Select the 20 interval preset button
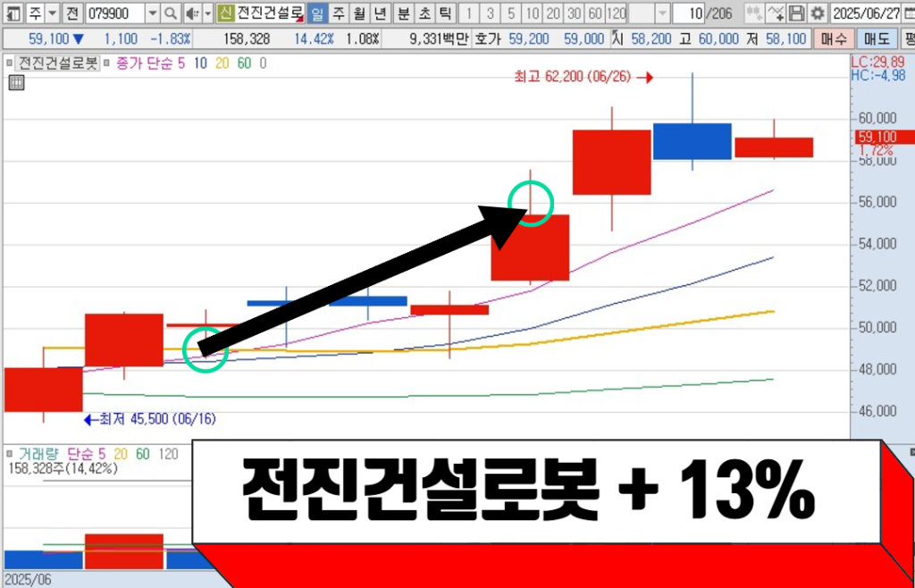Screen dimensions: 915x588 coord(553,13)
